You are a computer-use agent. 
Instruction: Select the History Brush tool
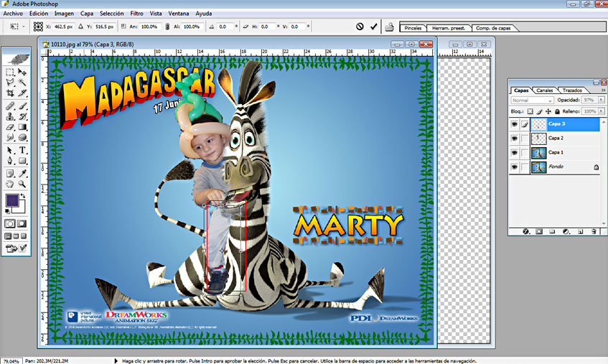click(x=22, y=116)
